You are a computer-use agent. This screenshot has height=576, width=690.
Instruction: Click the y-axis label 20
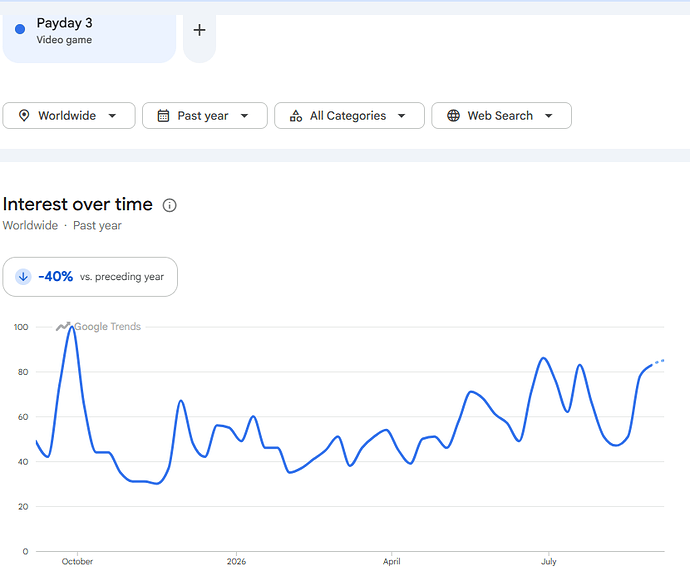[x=23, y=506]
